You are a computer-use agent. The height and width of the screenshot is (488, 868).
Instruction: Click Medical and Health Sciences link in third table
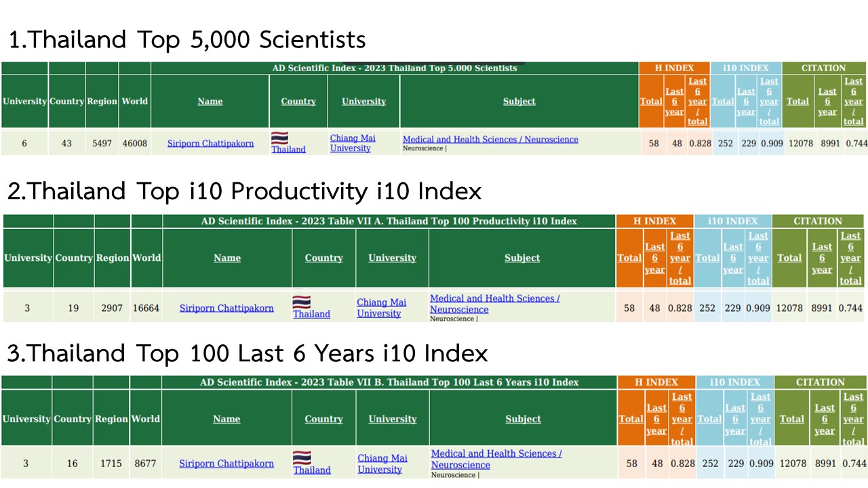click(496, 459)
